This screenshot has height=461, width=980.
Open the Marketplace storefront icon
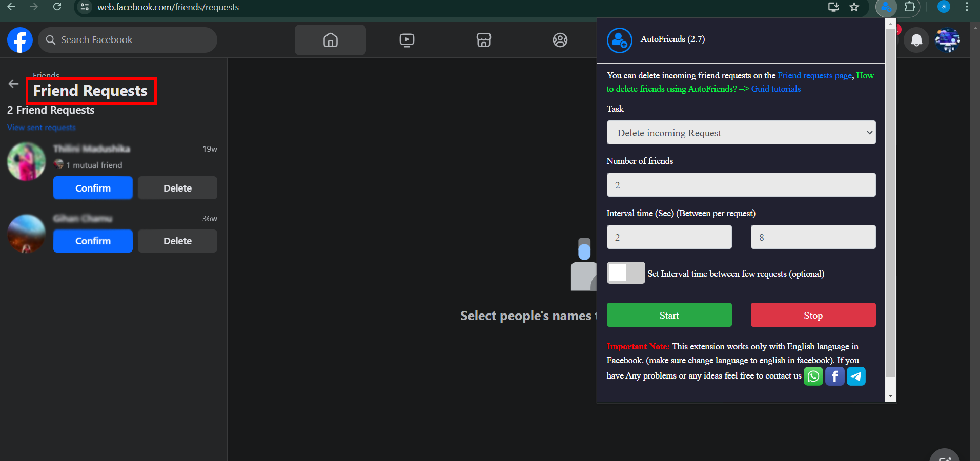point(483,40)
